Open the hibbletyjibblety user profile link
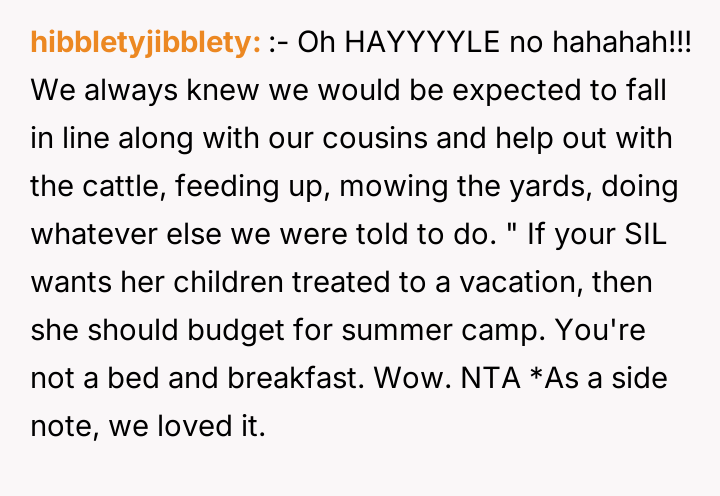The height and width of the screenshot is (496, 720). (146, 43)
